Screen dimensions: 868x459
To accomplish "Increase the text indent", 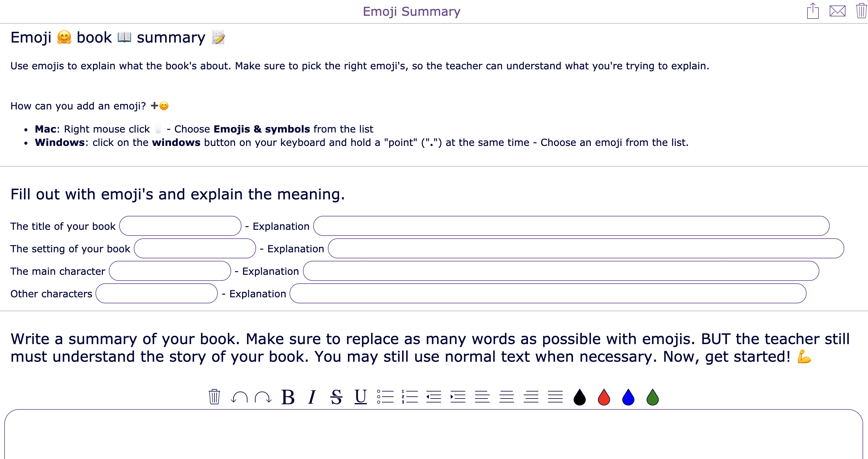I will [458, 397].
